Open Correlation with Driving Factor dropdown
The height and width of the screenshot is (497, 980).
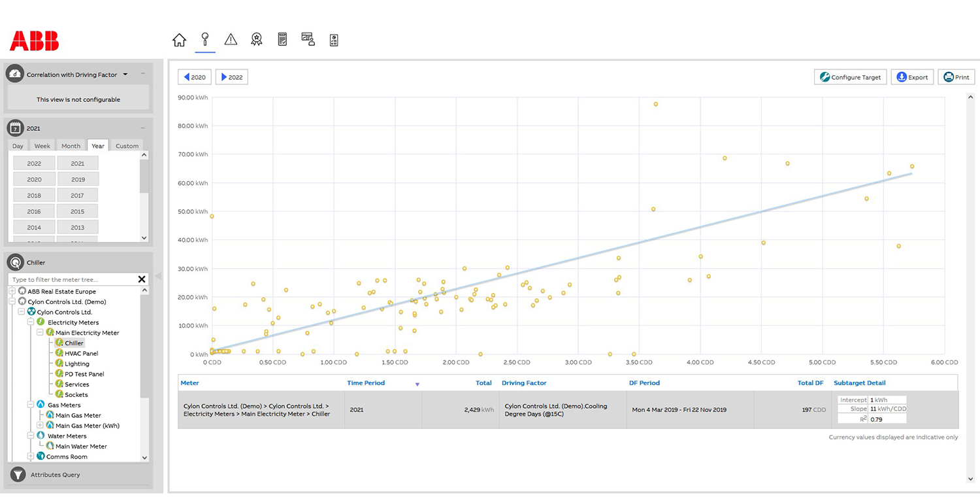(125, 75)
